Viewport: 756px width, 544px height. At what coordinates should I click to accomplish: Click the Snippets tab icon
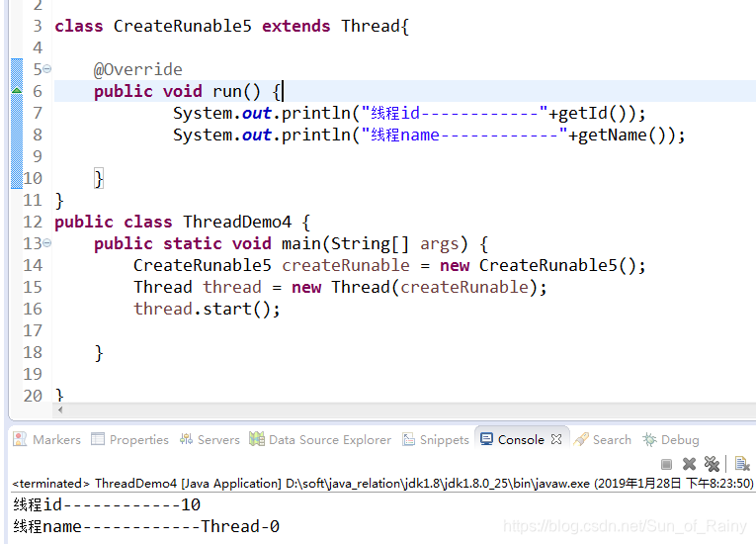coord(408,439)
